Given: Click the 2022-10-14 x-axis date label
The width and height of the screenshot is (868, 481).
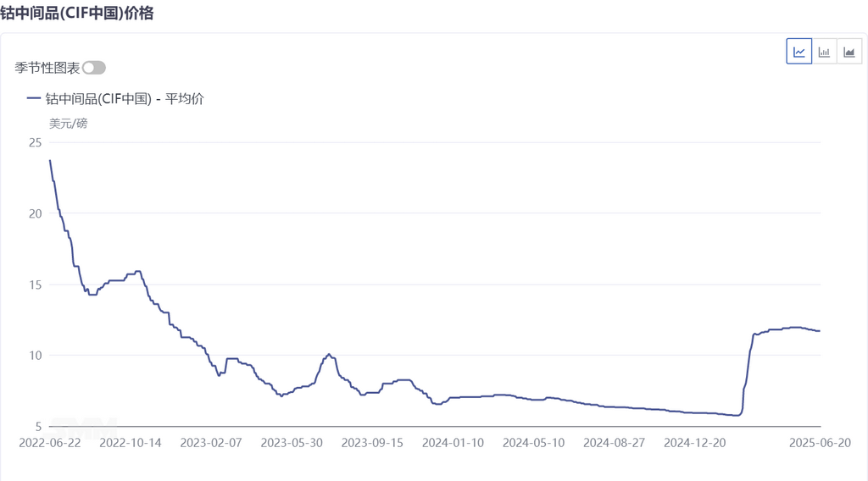Looking at the screenshot, I should point(129,442).
